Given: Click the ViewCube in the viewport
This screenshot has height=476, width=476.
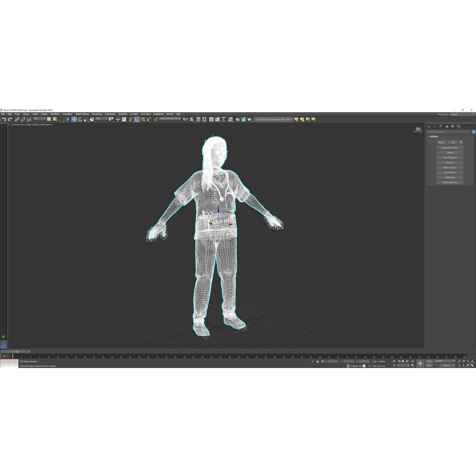Looking at the screenshot, I should pos(418,130).
